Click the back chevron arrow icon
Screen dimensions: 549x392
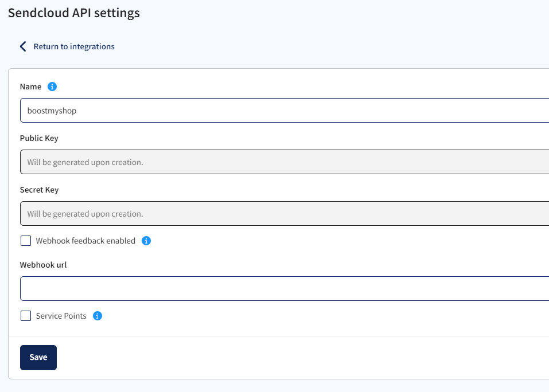tap(23, 46)
